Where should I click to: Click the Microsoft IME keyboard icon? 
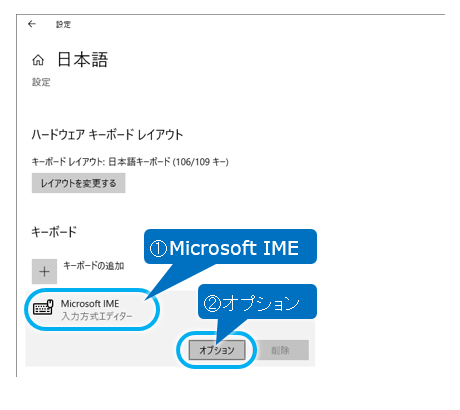click(x=43, y=308)
